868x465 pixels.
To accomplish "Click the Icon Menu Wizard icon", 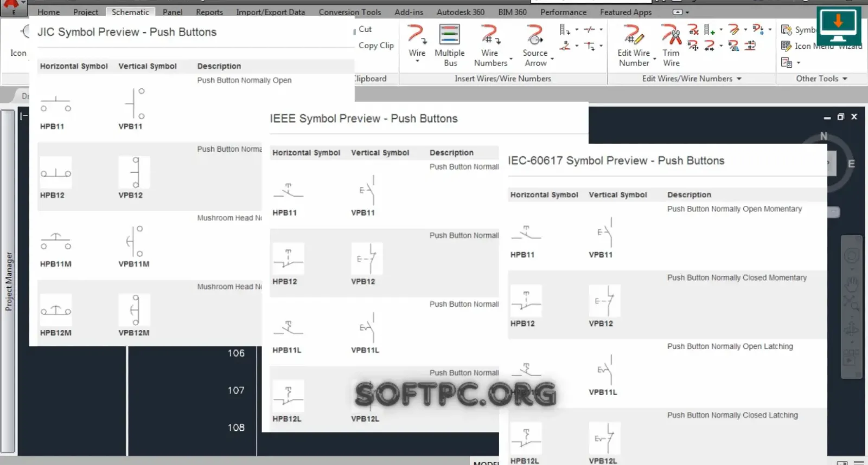I will coord(787,46).
